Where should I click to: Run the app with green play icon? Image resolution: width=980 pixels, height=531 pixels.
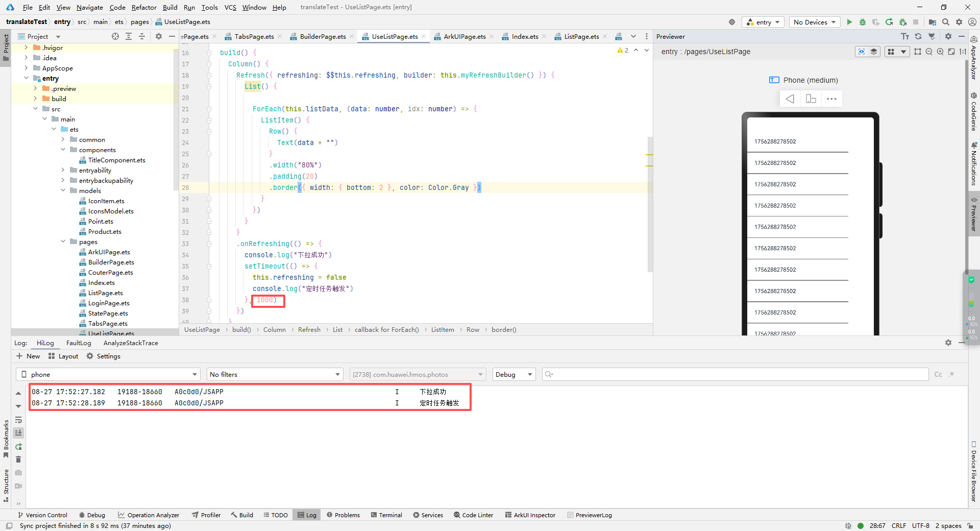(x=849, y=22)
